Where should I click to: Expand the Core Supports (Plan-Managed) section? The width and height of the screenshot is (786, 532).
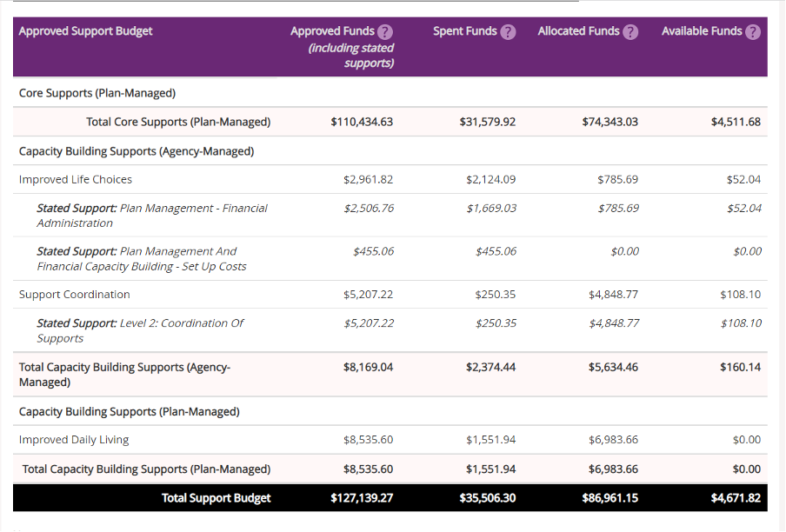(x=97, y=93)
